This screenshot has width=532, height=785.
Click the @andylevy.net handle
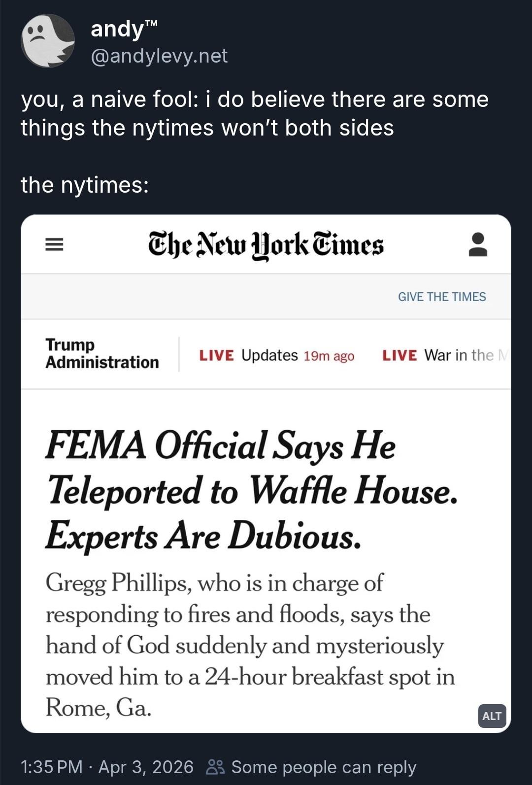[159, 56]
